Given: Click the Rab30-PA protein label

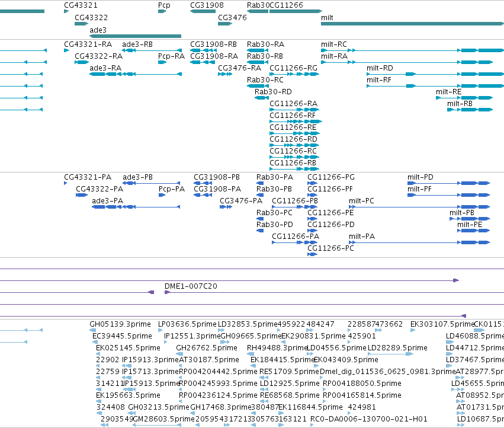Looking at the screenshot, I should pyautogui.click(x=275, y=177).
